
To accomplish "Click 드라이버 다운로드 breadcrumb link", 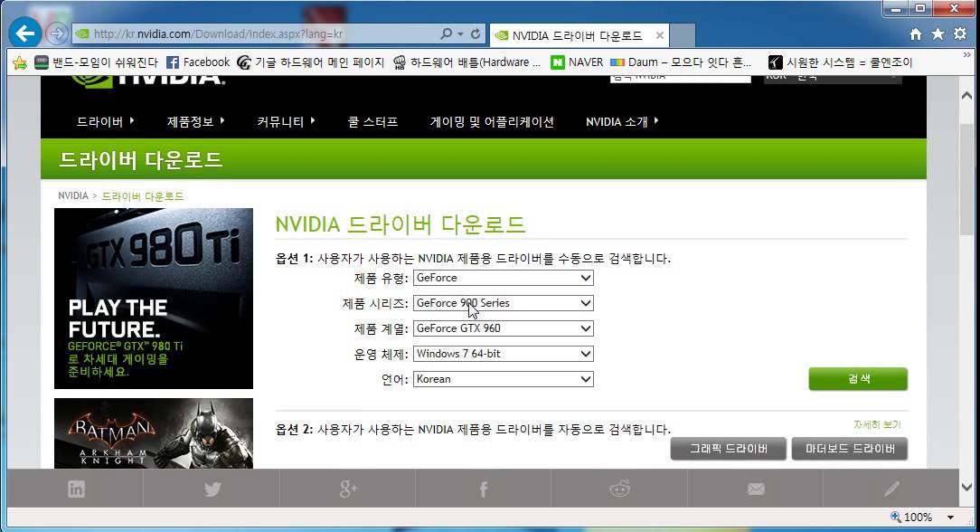I will (143, 196).
